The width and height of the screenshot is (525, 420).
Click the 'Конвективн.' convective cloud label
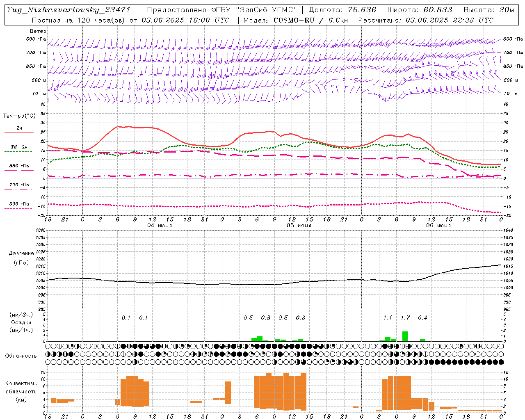click(x=21, y=383)
